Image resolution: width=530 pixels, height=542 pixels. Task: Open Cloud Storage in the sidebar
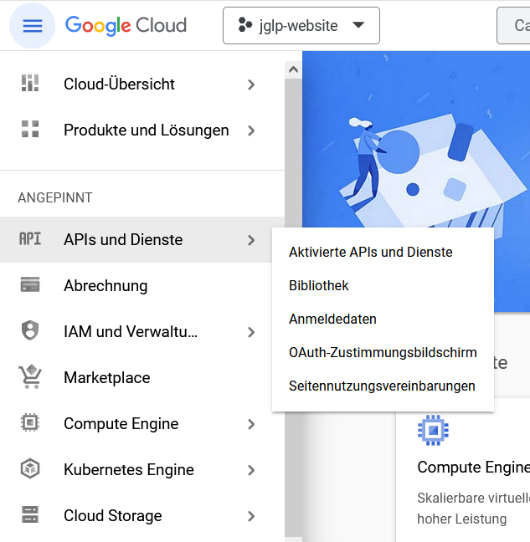coord(142,515)
